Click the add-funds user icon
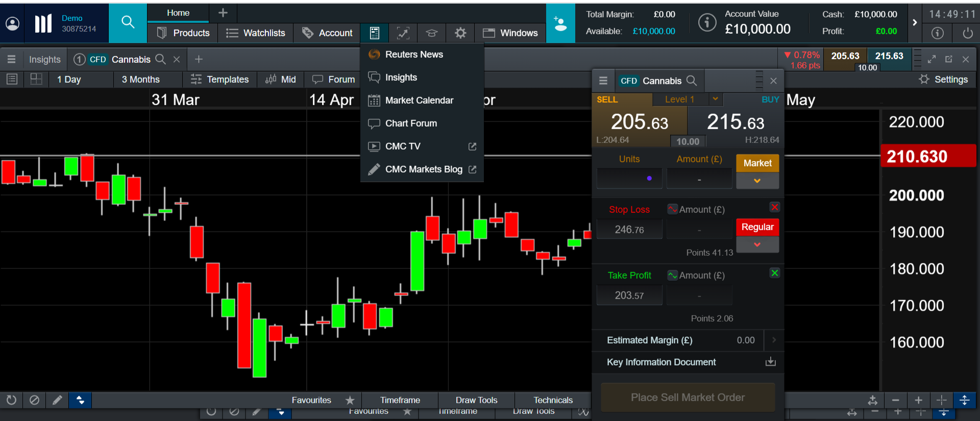Viewport: 980px width, 421px height. [x=560, y=23]
